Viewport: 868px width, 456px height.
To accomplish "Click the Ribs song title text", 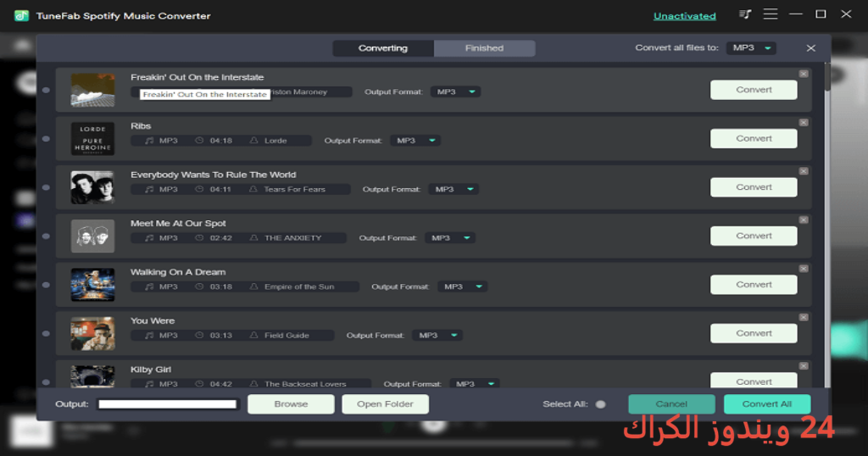I will click(141, 126).
